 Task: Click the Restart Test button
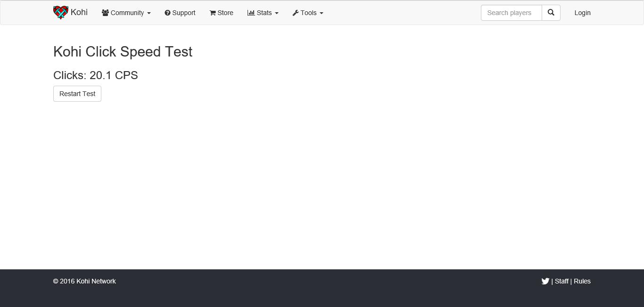coord(77,94)
